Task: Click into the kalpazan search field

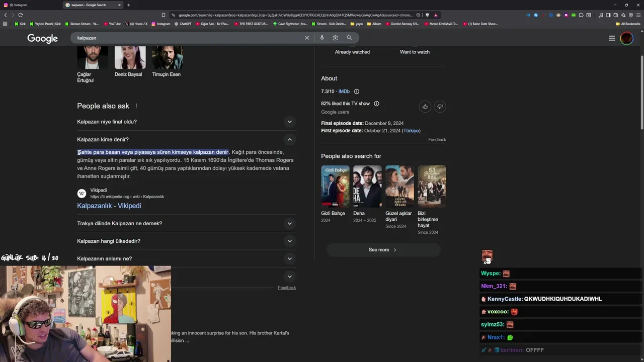Action: tap(189, 38)
